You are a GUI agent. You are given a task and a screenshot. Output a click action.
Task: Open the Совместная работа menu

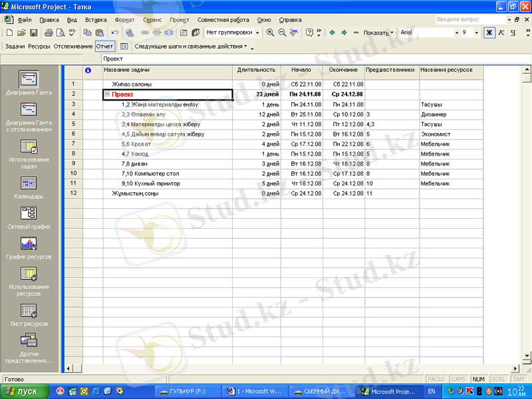[223, 20]
